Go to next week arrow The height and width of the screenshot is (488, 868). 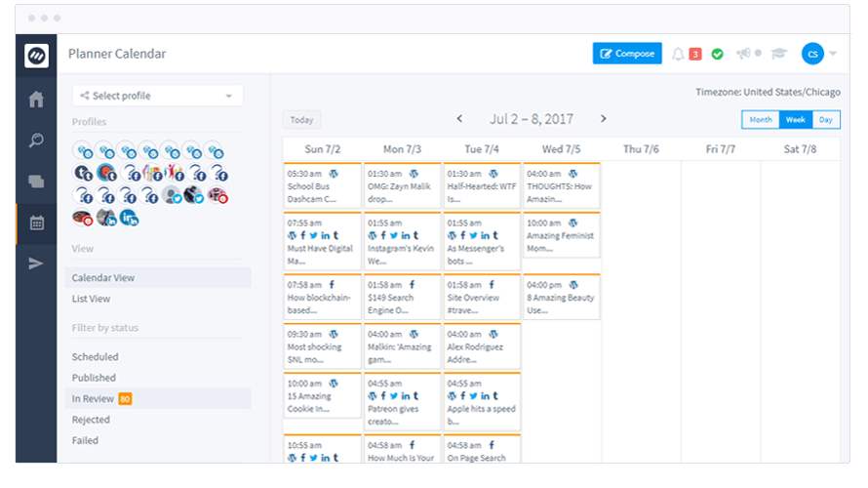(x=604, y=118)
